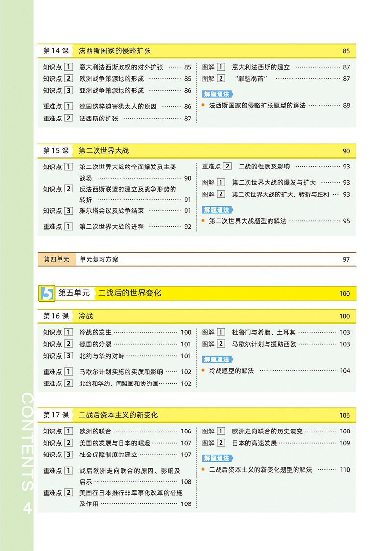Go to 第二次世界大战的进程

click(111, 227)
